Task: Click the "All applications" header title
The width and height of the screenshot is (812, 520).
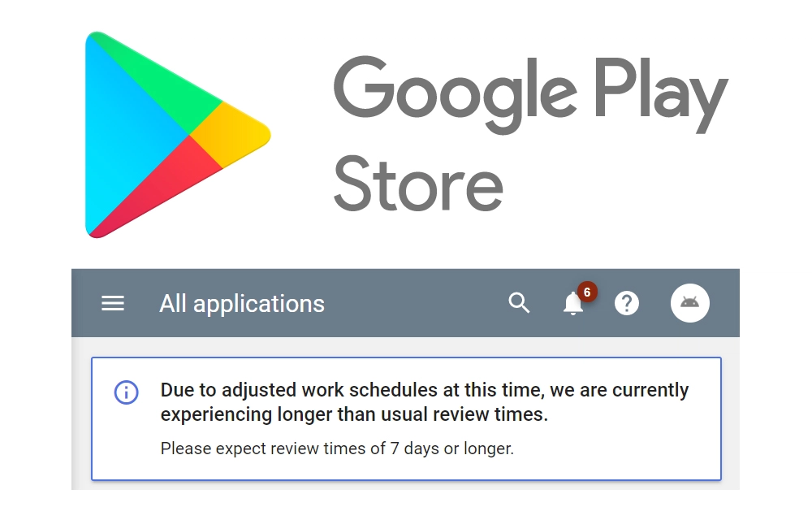Action: [x=242, y=304]
